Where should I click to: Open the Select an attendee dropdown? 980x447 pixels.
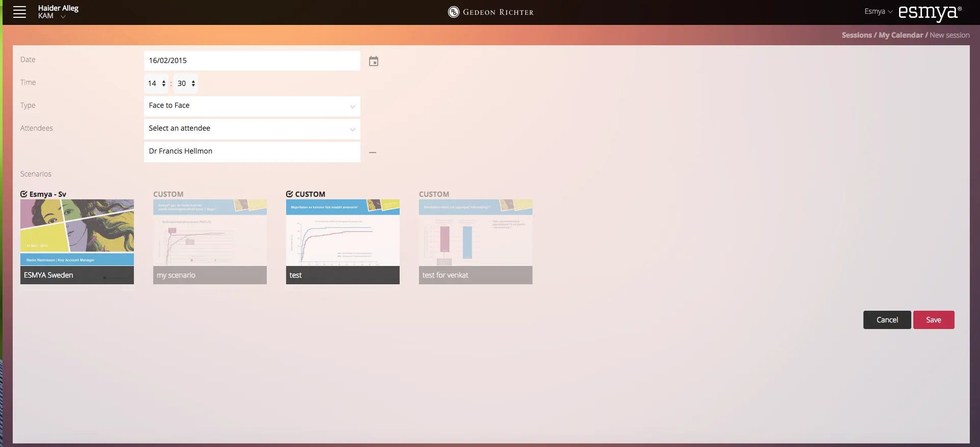[x=252, y=129]
